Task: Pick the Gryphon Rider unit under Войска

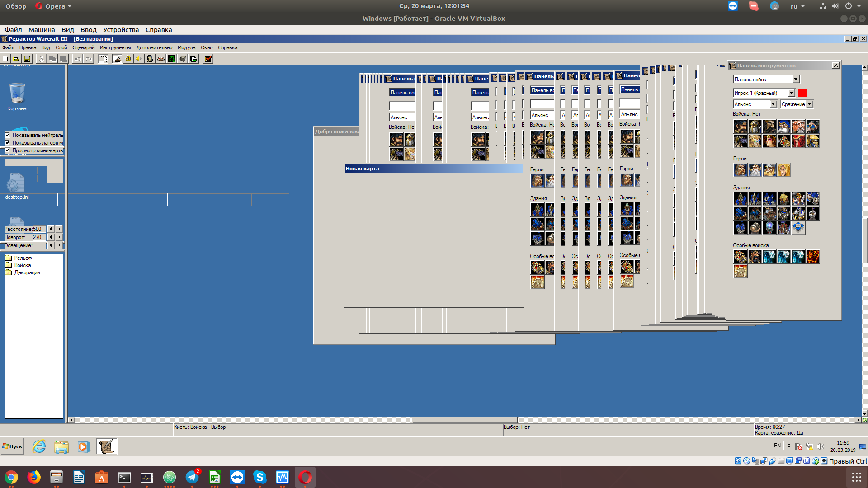Action: coord(741,141)
